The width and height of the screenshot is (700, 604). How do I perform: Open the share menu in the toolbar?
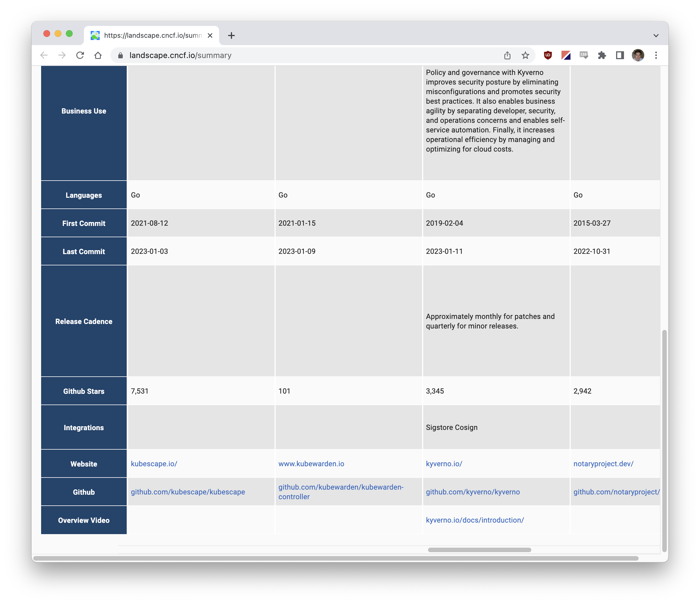(x=507, y=55)
